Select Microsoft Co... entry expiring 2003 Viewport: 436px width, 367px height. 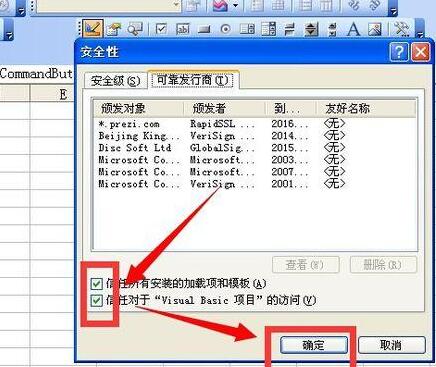(x=139, y=160)
